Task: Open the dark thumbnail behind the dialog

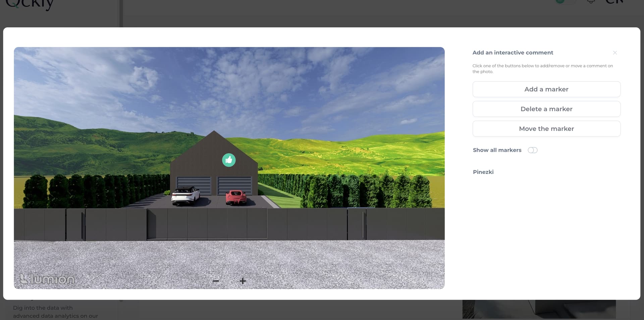Action: point(539,309)
